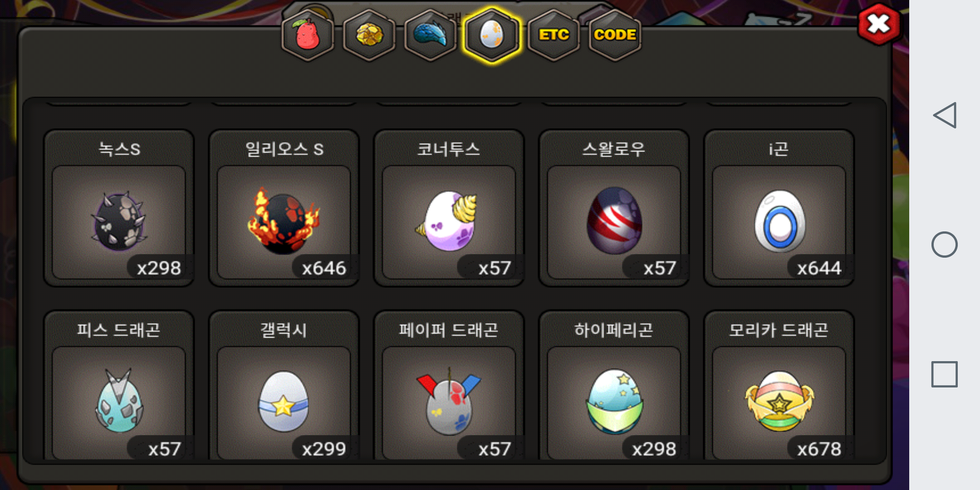980x490 pixels.
Task: Select the 갤럭시 star belt egg
Action: (284, 386)
